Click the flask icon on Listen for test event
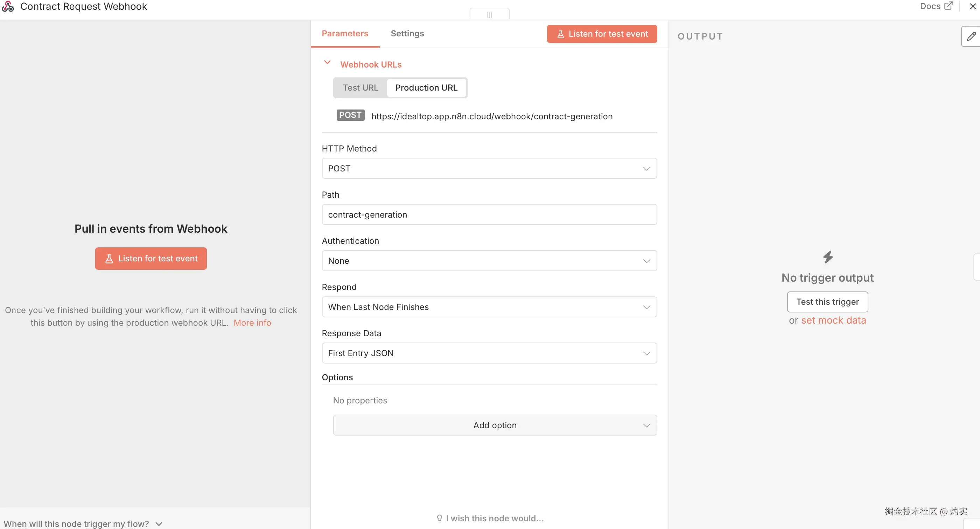Screen dimensions: 980x529 pyautogui.click(x=560, y=34)
